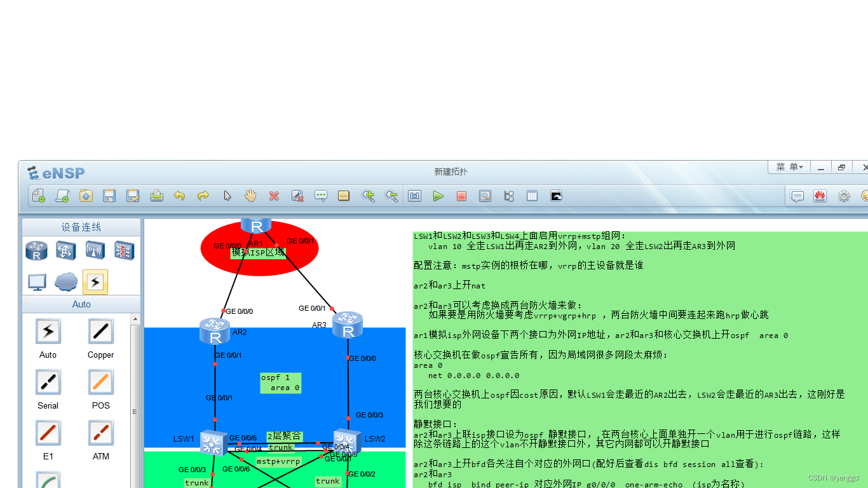The image size is (868, 488).
Task: Click the 设备连线 panel header
Action: point(81,227)
